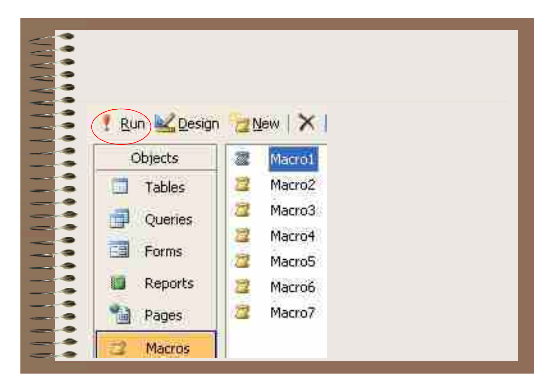
Task: Select Macro1 in the list
Action: [292, 160]
